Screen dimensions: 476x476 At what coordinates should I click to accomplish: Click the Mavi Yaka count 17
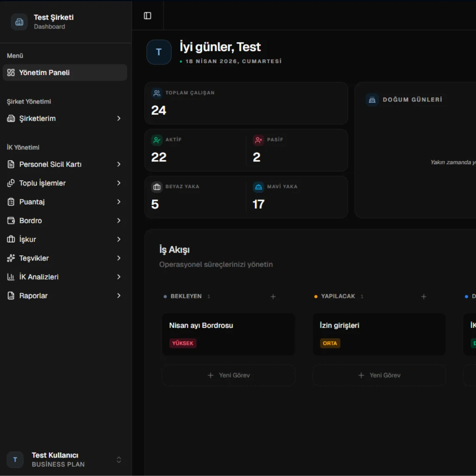pos(259,204)
